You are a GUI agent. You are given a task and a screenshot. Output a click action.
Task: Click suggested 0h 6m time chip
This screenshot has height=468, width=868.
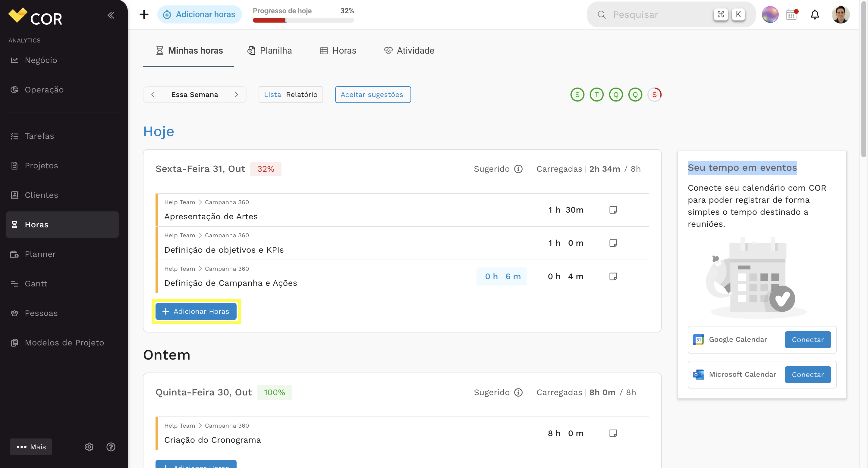[x=502, y=276]
